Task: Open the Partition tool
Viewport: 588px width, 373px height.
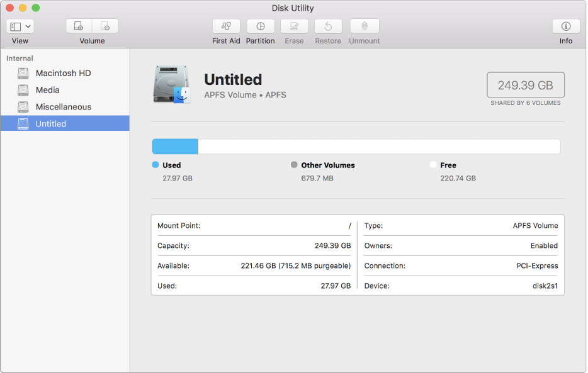Action: tap(260, 26)
